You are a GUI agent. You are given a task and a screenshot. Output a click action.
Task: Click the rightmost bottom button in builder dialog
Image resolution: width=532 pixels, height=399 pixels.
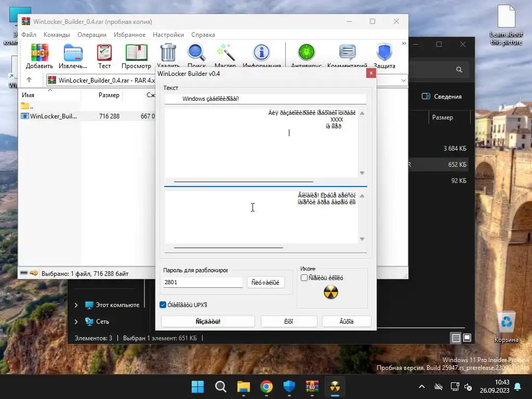click(347, 321)
